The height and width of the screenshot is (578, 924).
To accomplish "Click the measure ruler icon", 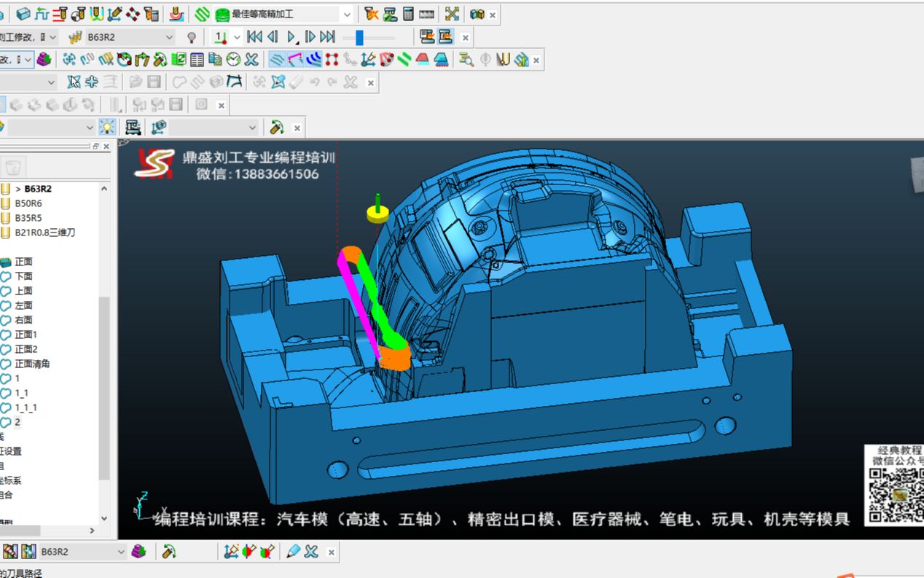I will coord(427,14).
